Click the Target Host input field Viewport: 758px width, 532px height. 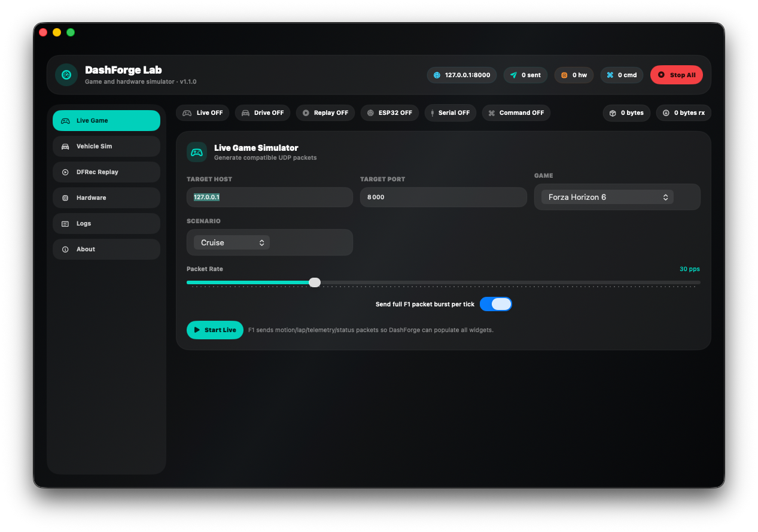[x=270, y=197]
